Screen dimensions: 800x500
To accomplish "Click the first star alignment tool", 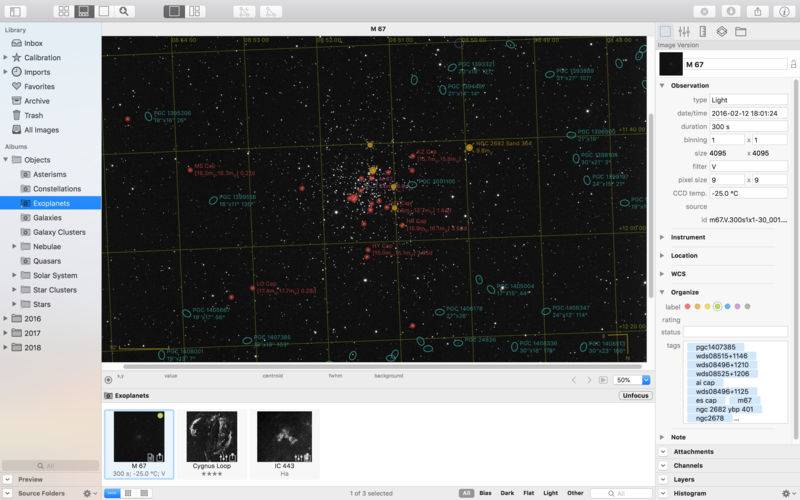I will [x=244, y=11].
